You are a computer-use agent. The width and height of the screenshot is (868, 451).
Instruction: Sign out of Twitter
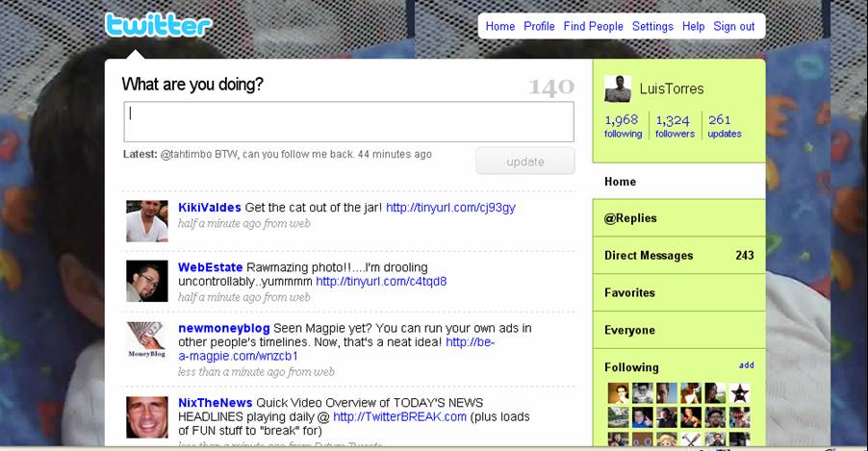[x=734, y=26]
